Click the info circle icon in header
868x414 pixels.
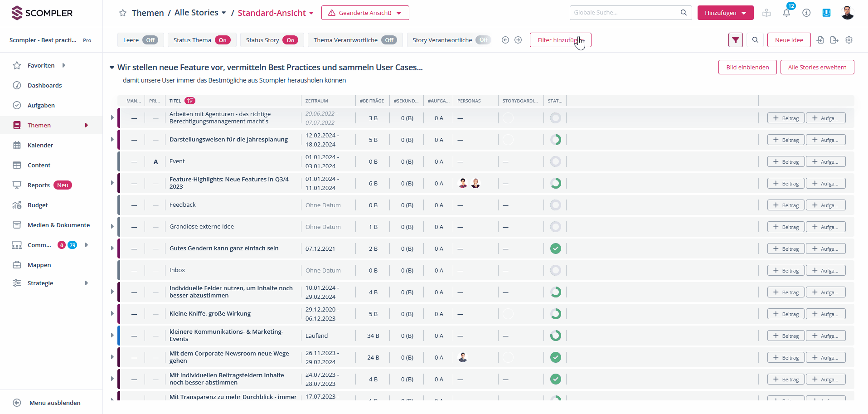806,13
